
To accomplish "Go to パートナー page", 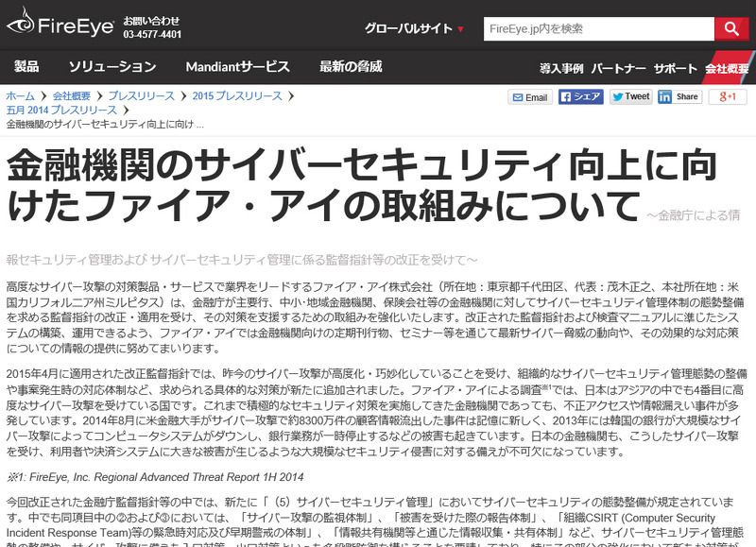I will [x=618, y=69].
